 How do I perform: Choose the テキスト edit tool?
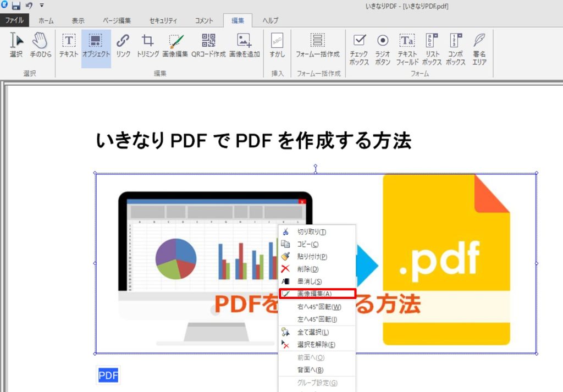tap(69, 45)
